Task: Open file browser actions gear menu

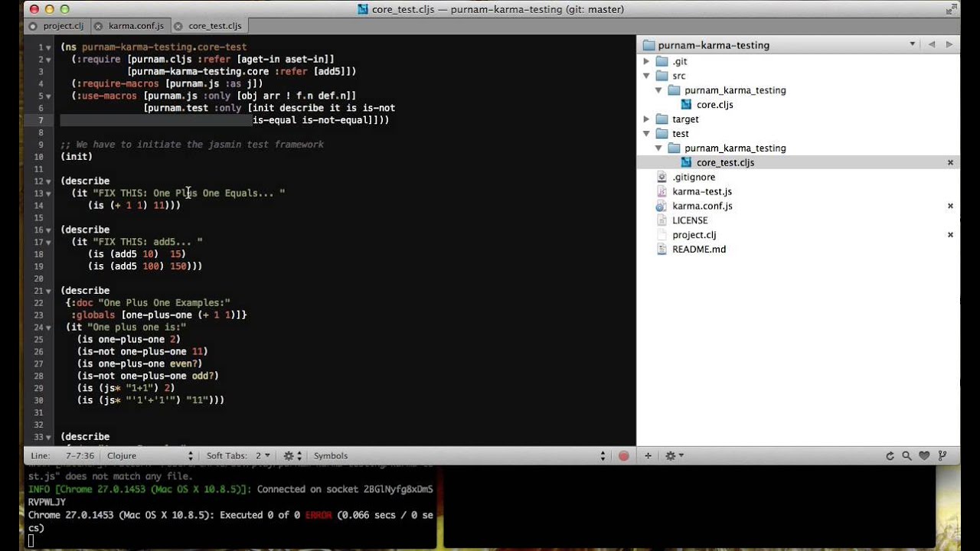Action: tap(673, 455)
